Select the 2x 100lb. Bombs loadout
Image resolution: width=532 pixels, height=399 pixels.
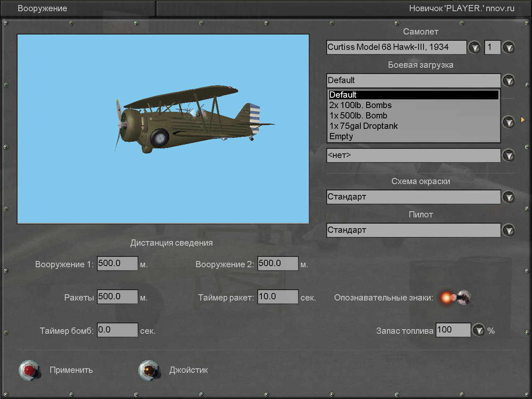click(x=360, y=105)
